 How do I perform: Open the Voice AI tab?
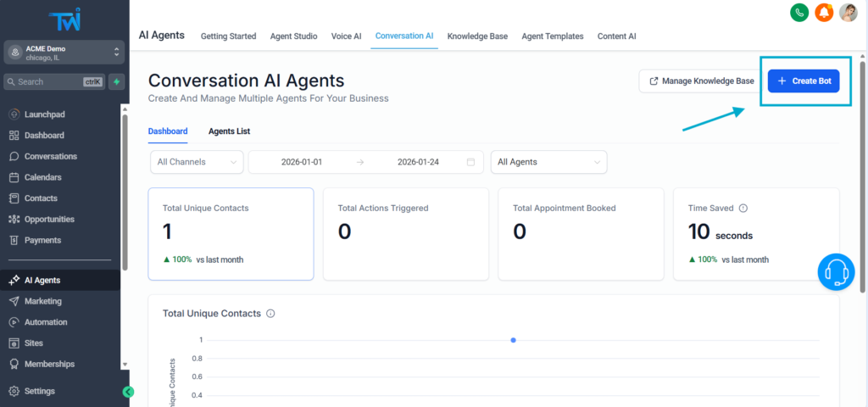tap(346, 36)
